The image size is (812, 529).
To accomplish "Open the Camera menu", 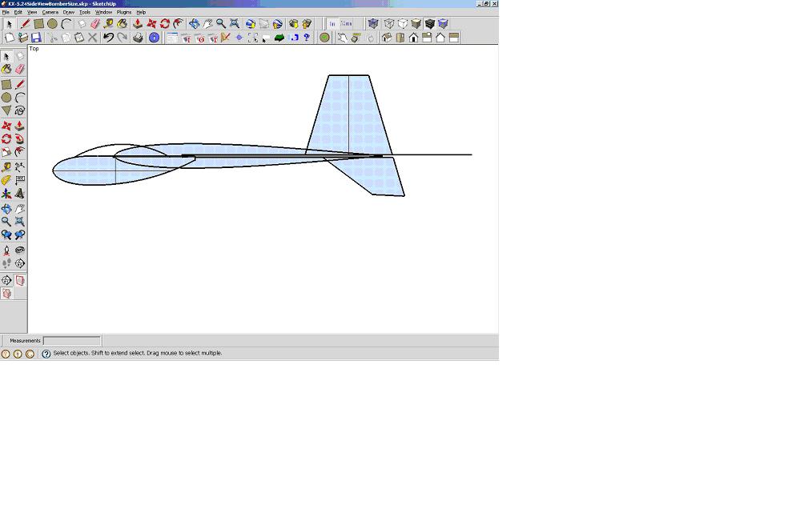I will tap(50, 12).
